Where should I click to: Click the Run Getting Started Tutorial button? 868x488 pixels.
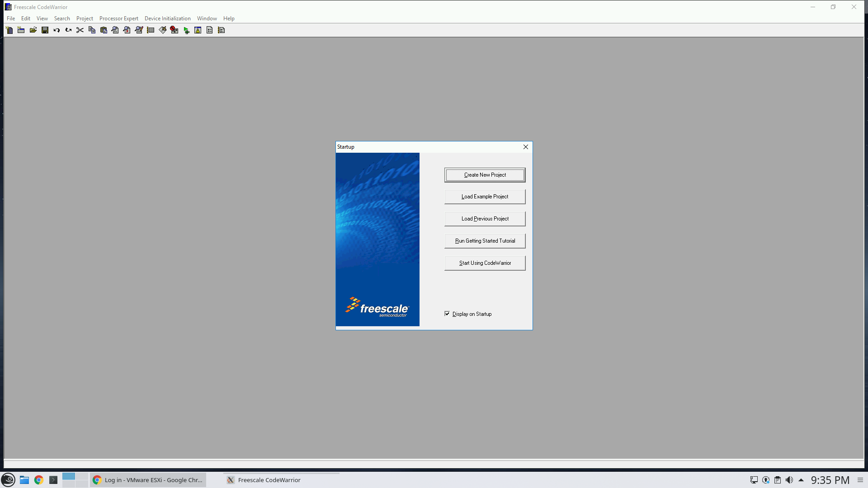click(485, 241)
